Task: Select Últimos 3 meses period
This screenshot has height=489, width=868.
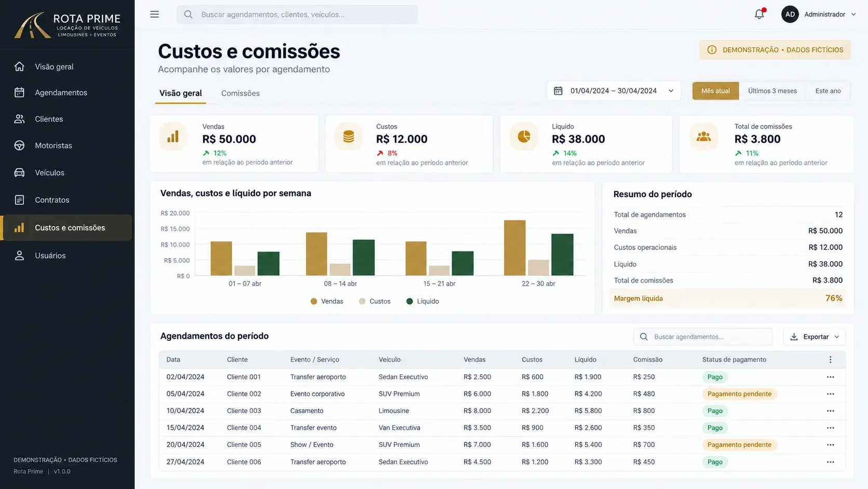Action: [x=772, y=91]
